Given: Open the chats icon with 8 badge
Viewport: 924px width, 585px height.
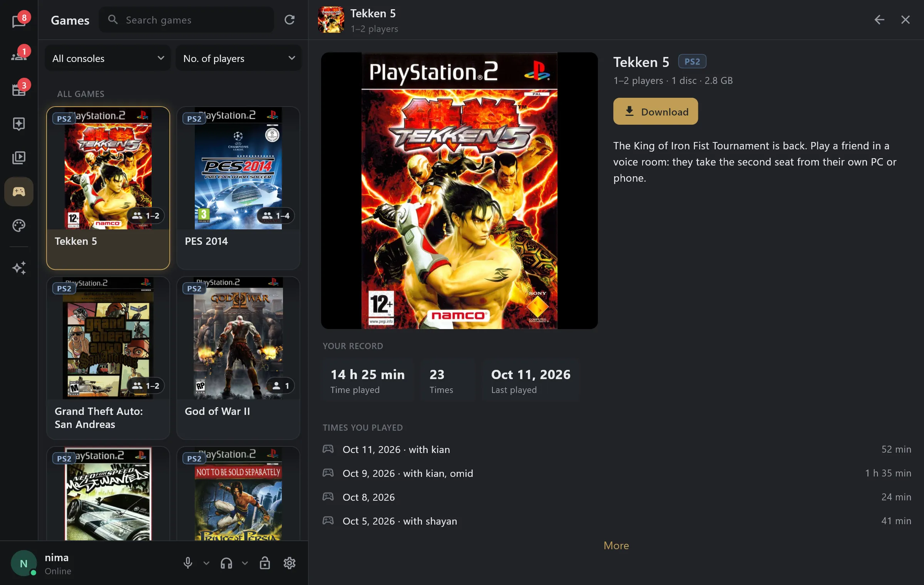Looking at the screenshot, I should [x=19, y=21].
